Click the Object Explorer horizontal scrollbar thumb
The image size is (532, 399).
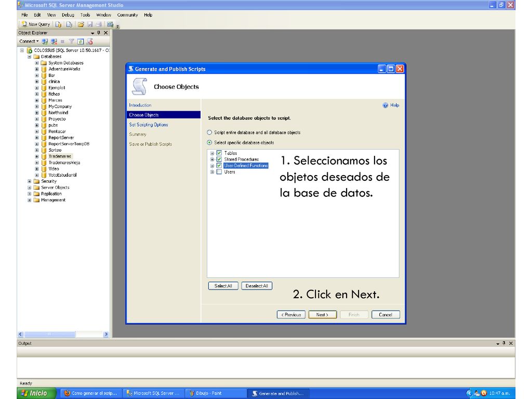pos(49,335)
